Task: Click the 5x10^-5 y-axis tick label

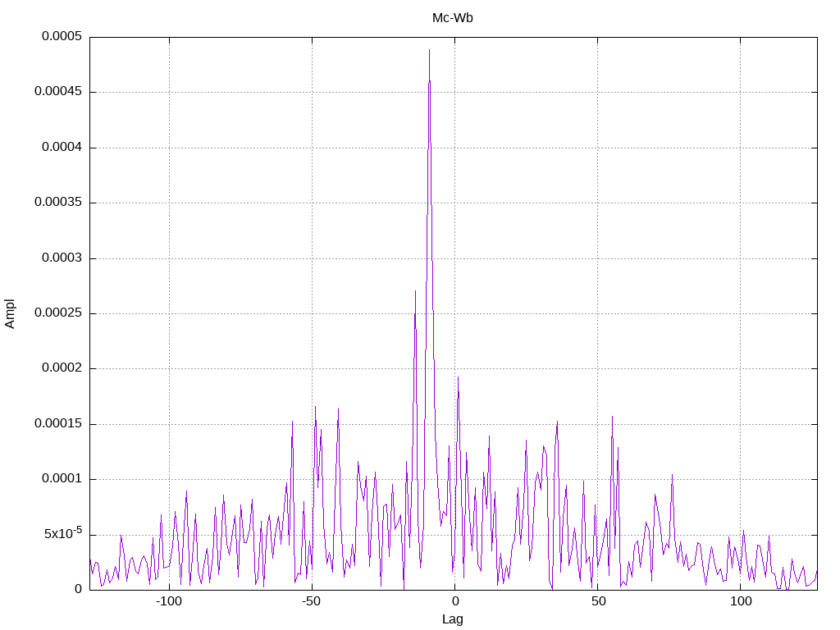Action: [x=63, y=533]
